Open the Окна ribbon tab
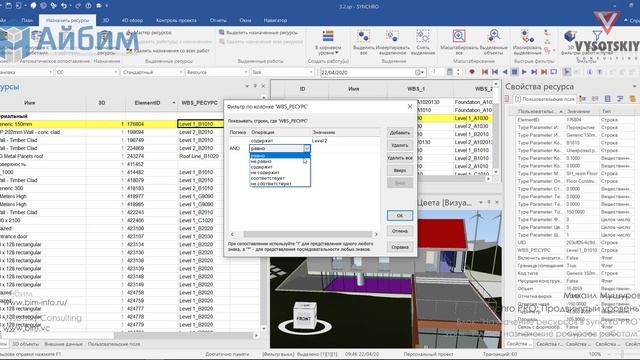This screenshot has height=360, width=640. click(245, 20)
